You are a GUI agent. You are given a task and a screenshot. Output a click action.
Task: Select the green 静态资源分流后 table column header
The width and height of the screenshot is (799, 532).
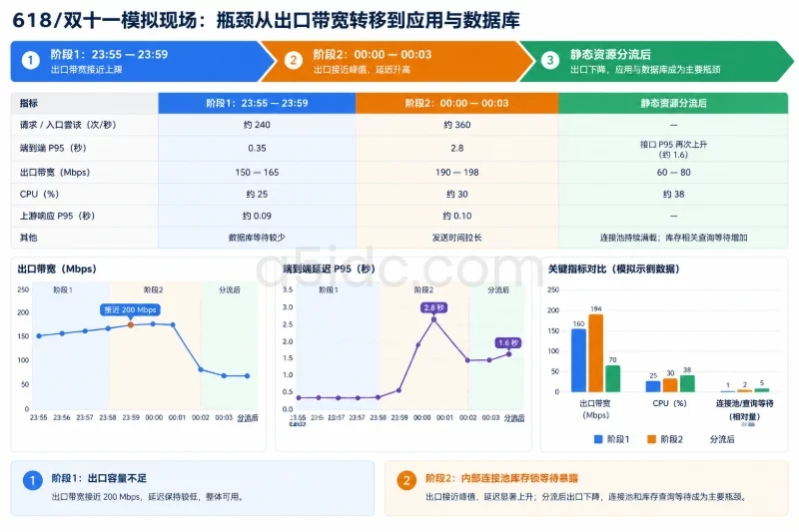[x=673, y=103]
